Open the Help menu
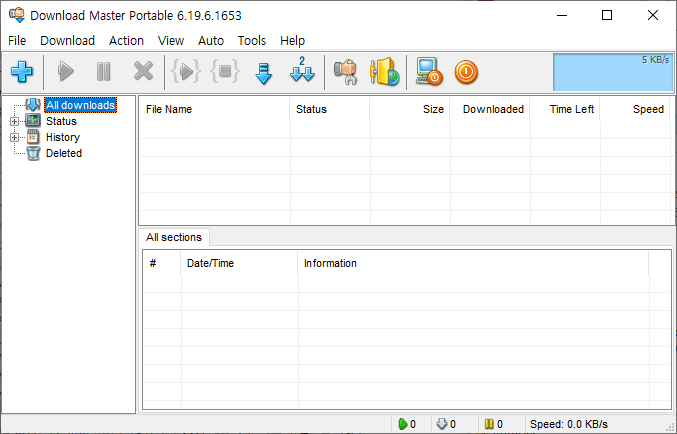The image size is (677, 434). [292, 41]
